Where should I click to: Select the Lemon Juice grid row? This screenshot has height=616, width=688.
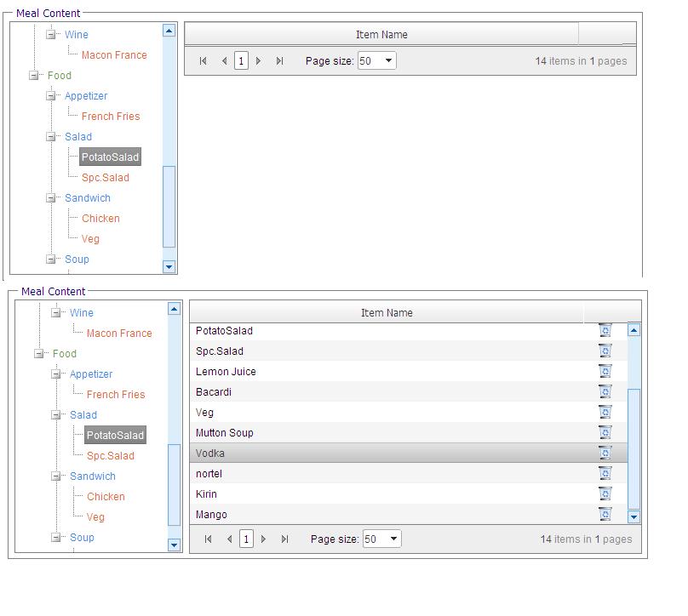(x=409, y=371)
